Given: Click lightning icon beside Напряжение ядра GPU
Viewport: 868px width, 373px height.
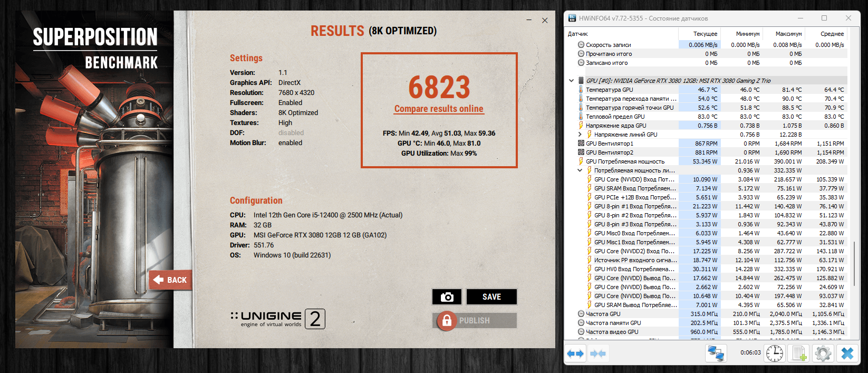Looking at the screenshot, I should tap(581, 126).
